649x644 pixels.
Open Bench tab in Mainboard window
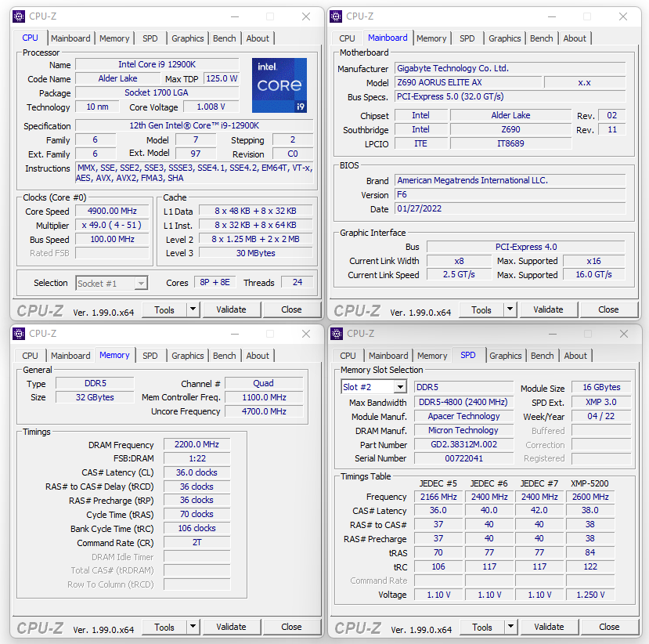[x=542, y=38]
